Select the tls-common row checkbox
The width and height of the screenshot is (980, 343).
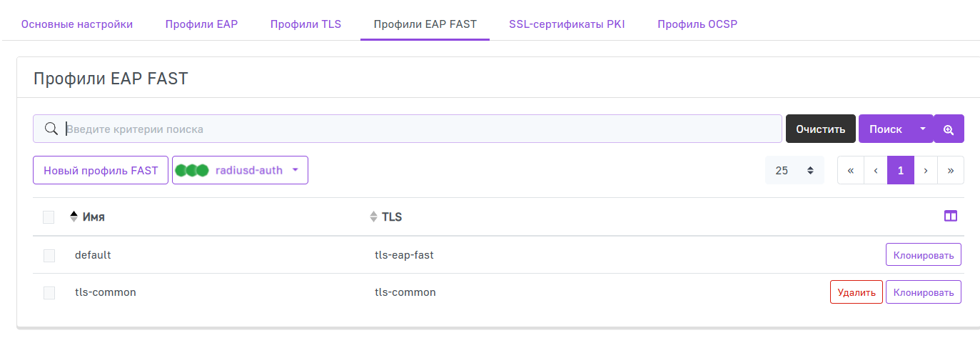coord(49,292)
